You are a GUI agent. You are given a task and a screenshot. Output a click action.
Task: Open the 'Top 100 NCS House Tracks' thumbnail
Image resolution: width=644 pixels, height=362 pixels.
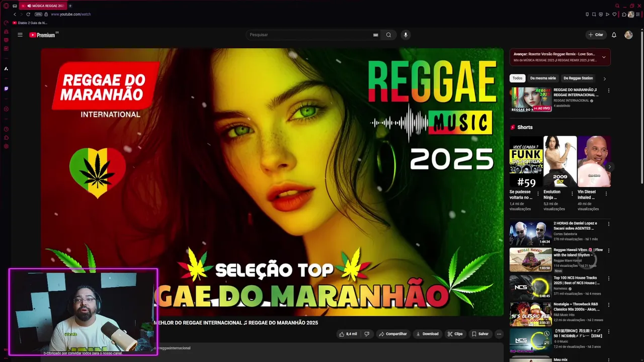[x=531, y=287]
